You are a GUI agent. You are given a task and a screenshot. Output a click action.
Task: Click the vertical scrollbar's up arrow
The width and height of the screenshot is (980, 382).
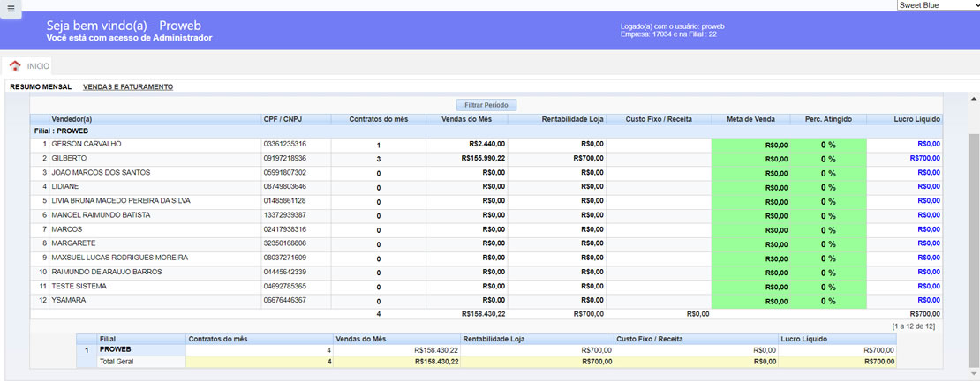(x=974, y=99)
